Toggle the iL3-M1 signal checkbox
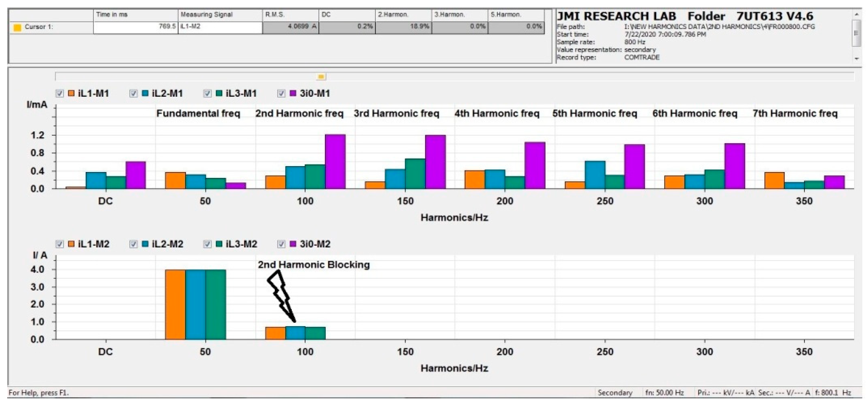 pos(208,93)
